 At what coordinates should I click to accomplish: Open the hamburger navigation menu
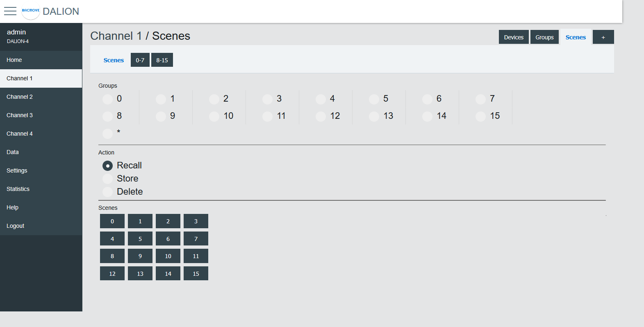click(10, 11)
